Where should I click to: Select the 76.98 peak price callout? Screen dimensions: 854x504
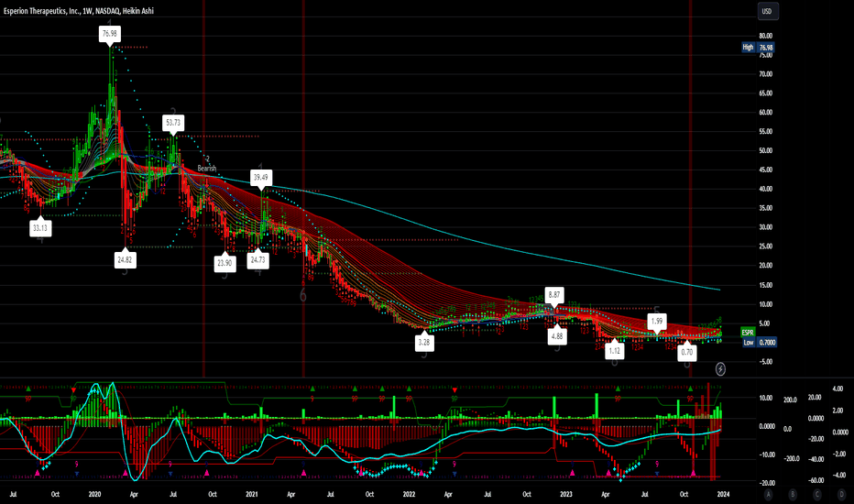click(109, 34)
